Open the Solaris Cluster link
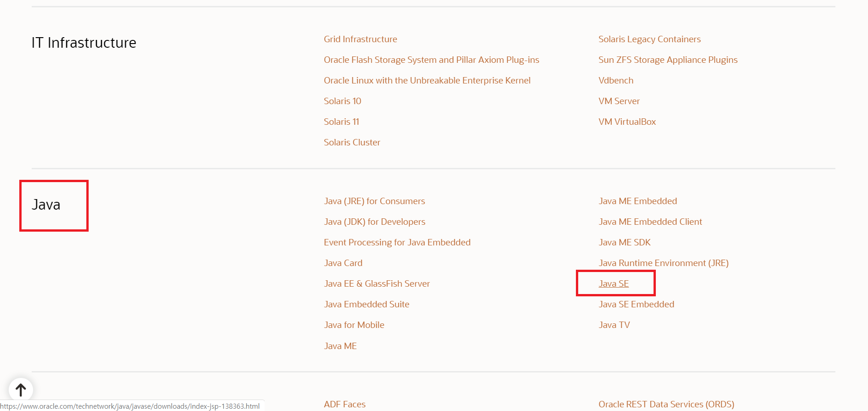The image size is (868, 411). (352, 143)
